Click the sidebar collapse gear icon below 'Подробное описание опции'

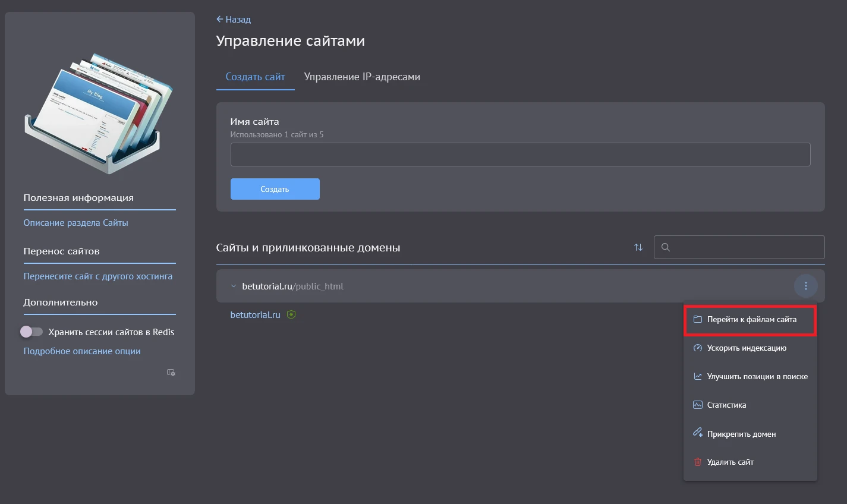(171, 373)
